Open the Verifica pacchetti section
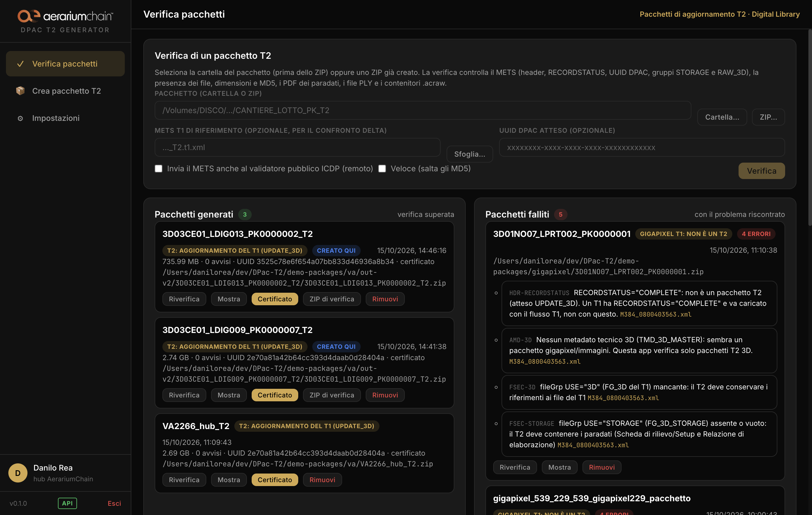The height and width of the screenshot is (515, 812). 65,64
